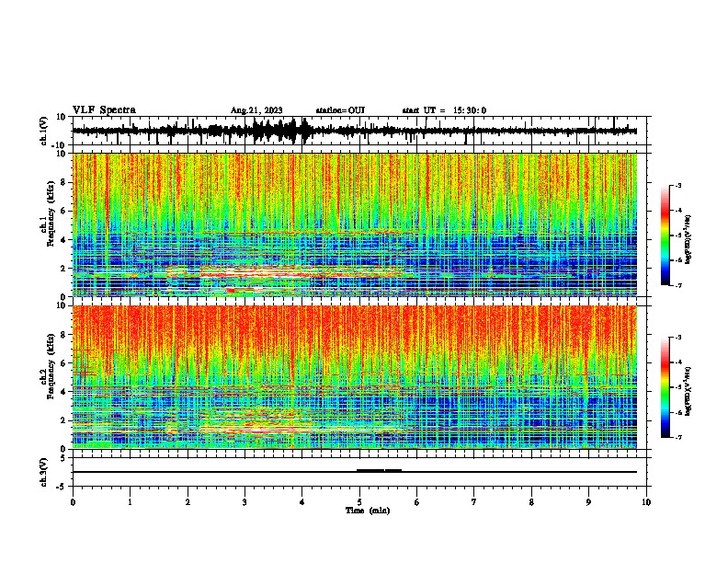The height and width of the screenshot is (563, 728).
Task: Click the '-7' label on ch.2 colorbar
Action: click(x=678, y=437)
